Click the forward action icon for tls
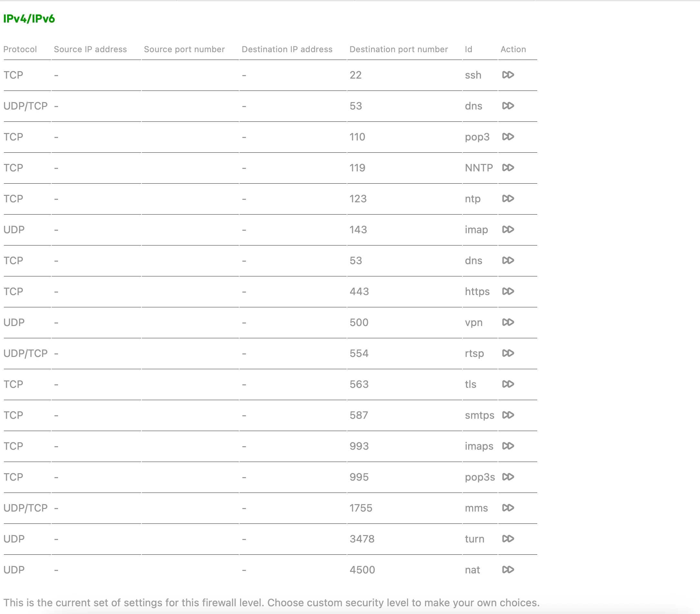This screenshot has width=700, height=614. (x=508, y=384)
